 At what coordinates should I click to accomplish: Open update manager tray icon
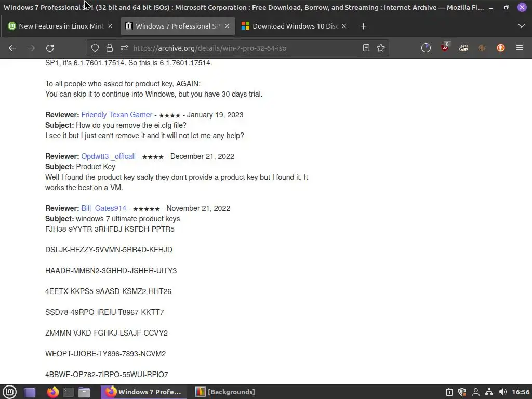point(449,392)
